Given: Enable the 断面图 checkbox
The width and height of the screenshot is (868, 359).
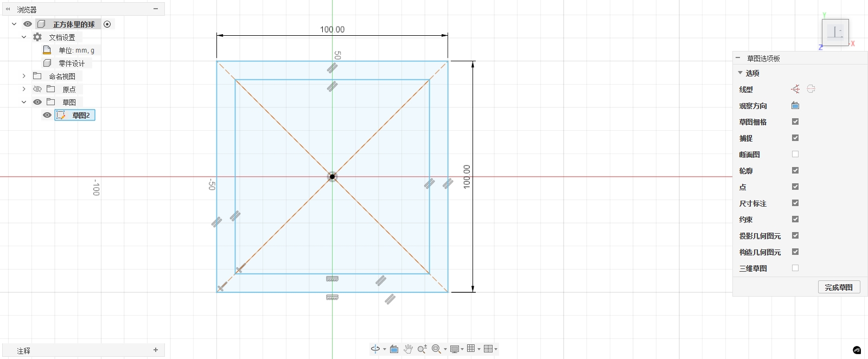Looking at the screenshot, I should [795, 154].
